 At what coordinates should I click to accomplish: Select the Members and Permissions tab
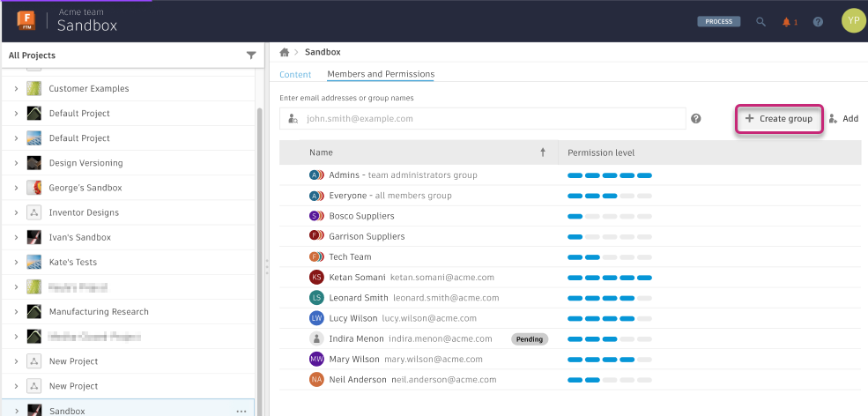(380, 75)
